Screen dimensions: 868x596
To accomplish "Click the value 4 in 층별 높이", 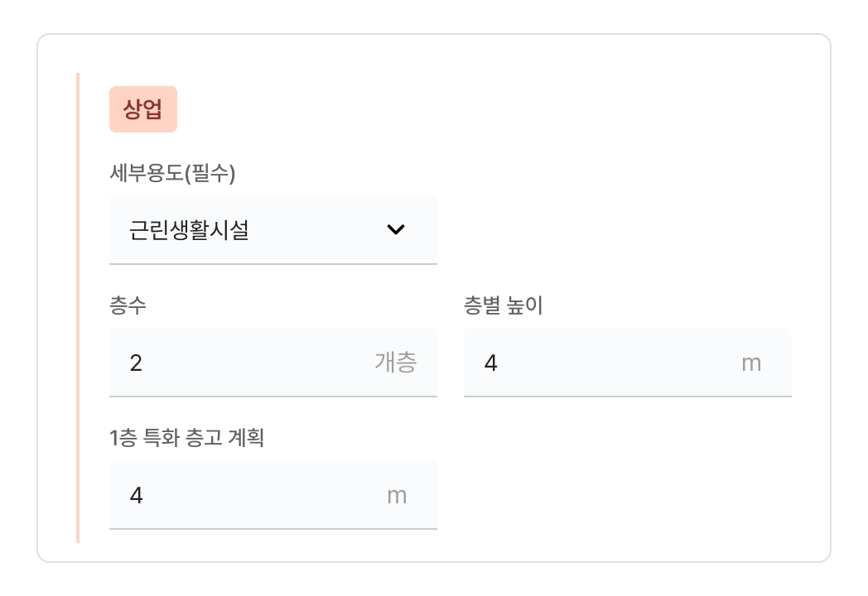I will 490,363.
